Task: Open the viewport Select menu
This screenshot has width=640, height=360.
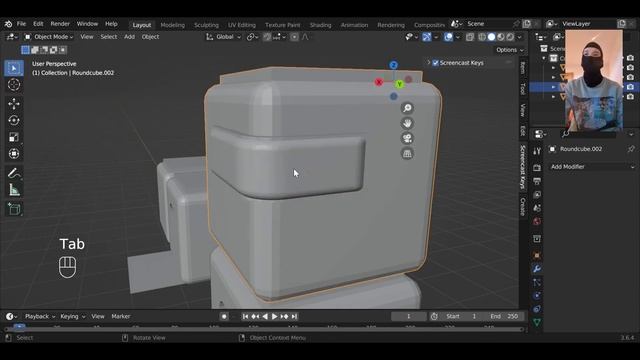Action: (109, 37)
